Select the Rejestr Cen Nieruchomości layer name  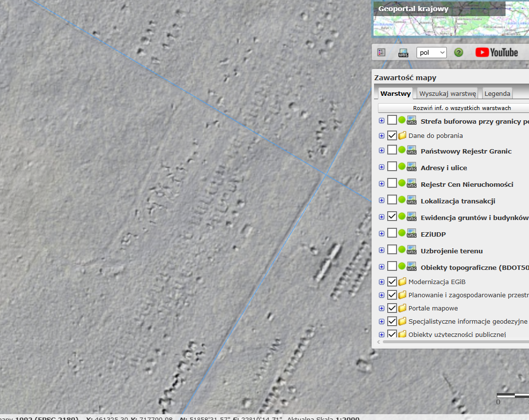(x=467, y=184)
